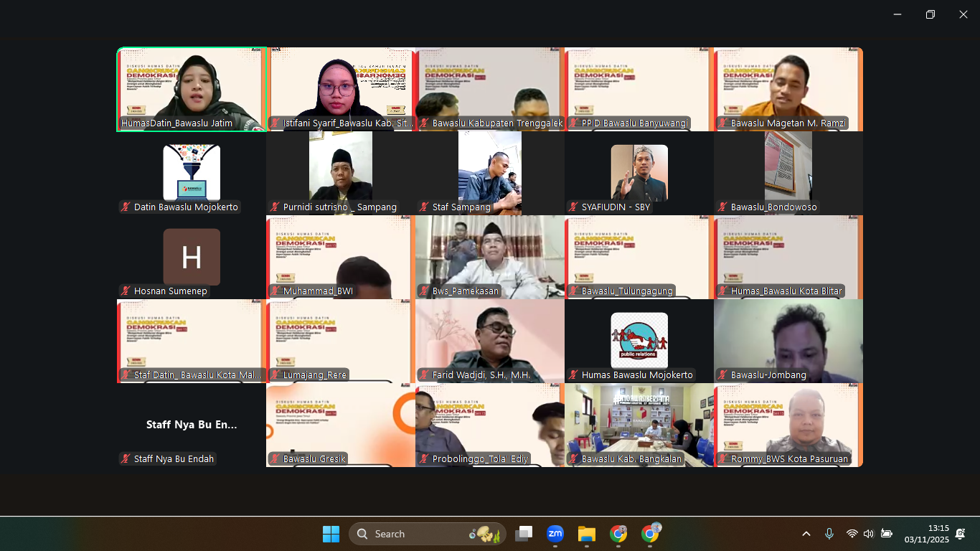Click the Windows Start button
Screen dimensions: 980x551
(x=331, y=534)
